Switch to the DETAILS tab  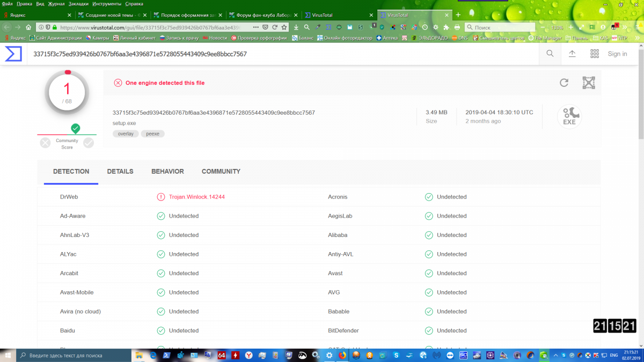(120, 172)
